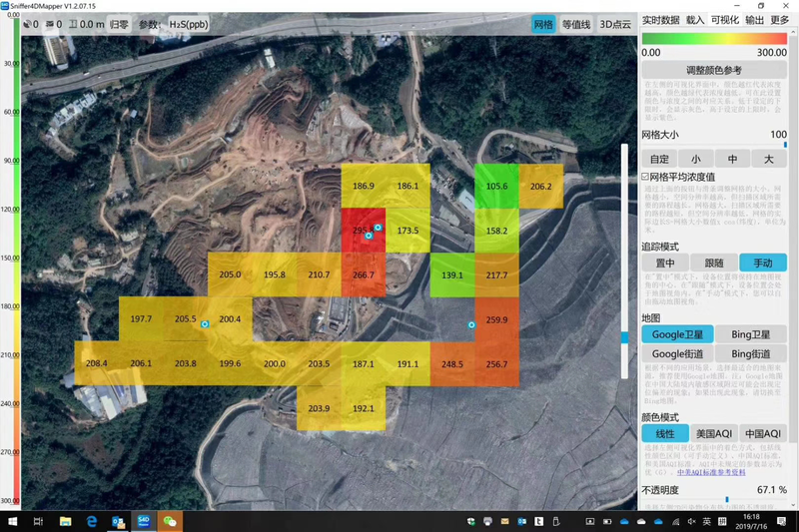This screenshot has height=532, width=799.
Task: Choose the 线性 color mode
Action: pyautogui.click(x=665, y=434)
